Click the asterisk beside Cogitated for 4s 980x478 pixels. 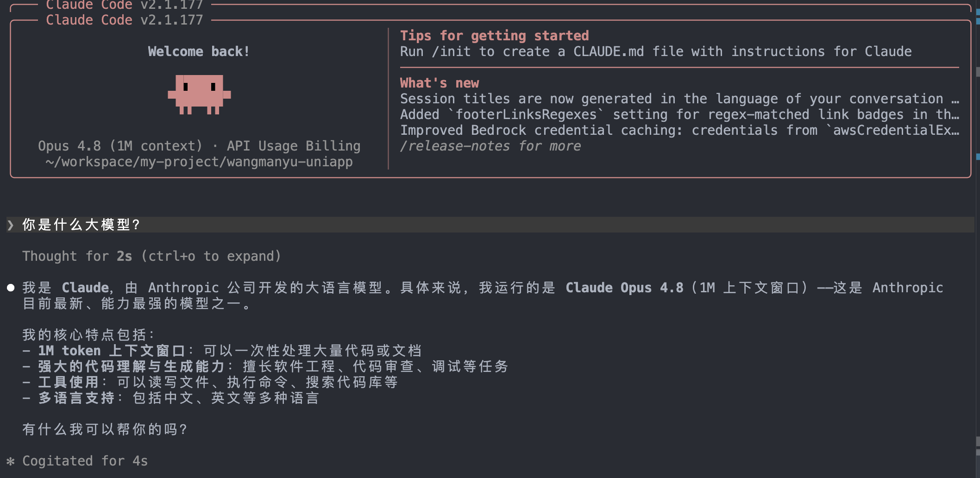click(x=11, y=461)
